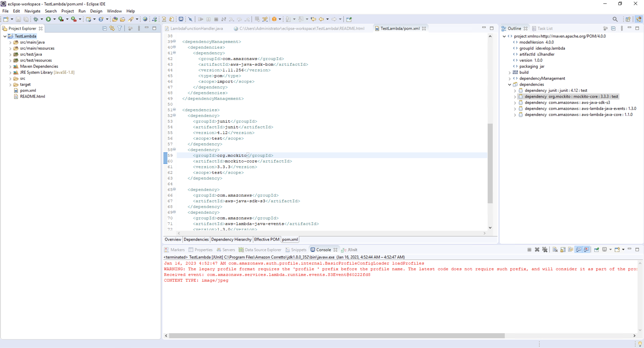The width and height of the screenshot is (644, 348).
Task: Click the tip of the day lightbulb icon
Action: [x=640, y=344]
